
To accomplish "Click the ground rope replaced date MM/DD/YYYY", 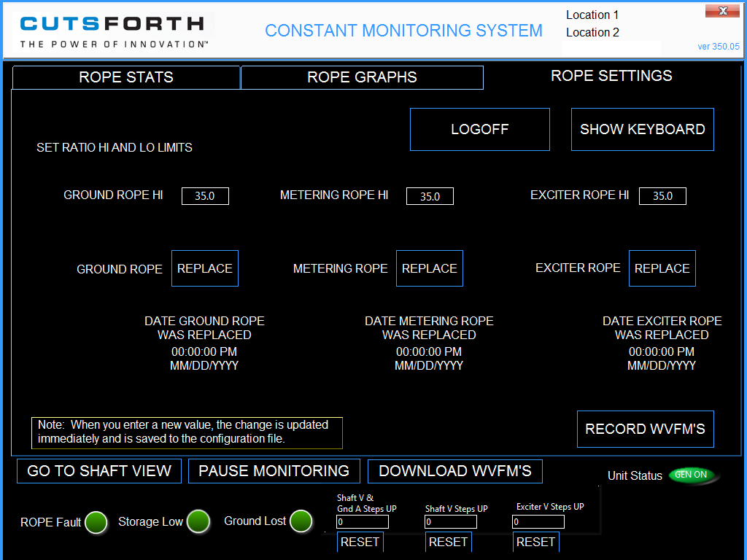I will pyautogui.click(x=204, y=366).
